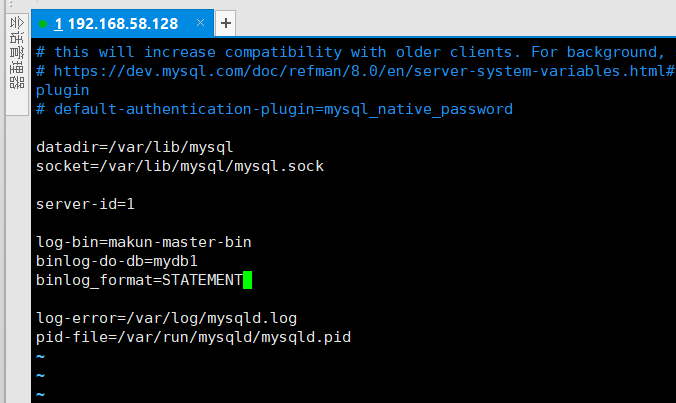This screenshot has height=403, width=676.
Task: Click the binlog_format=STATEMENT text
Action: [139, 280]
